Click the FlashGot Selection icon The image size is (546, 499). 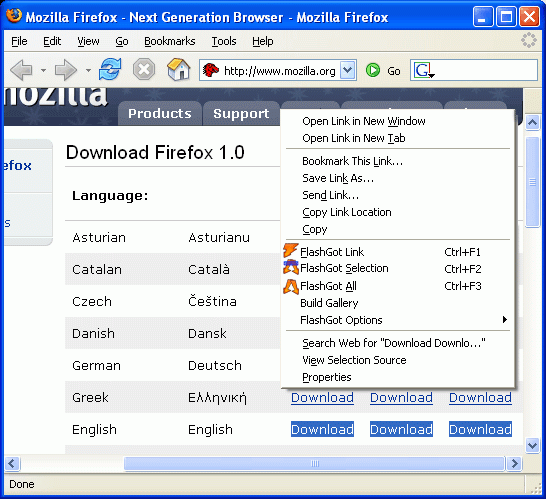291,267
